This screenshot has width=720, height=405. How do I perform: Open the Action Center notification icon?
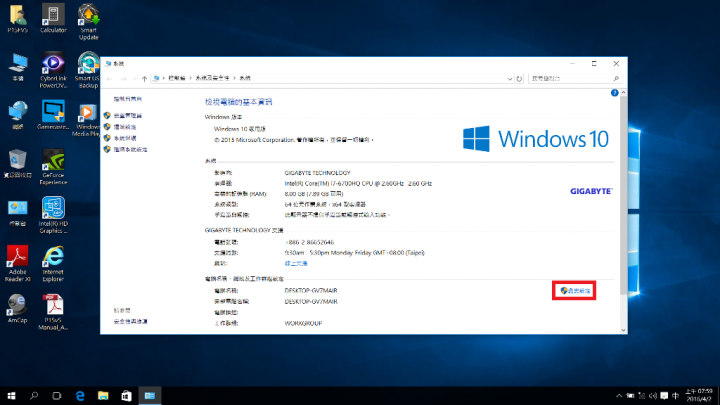coord(664,395)
